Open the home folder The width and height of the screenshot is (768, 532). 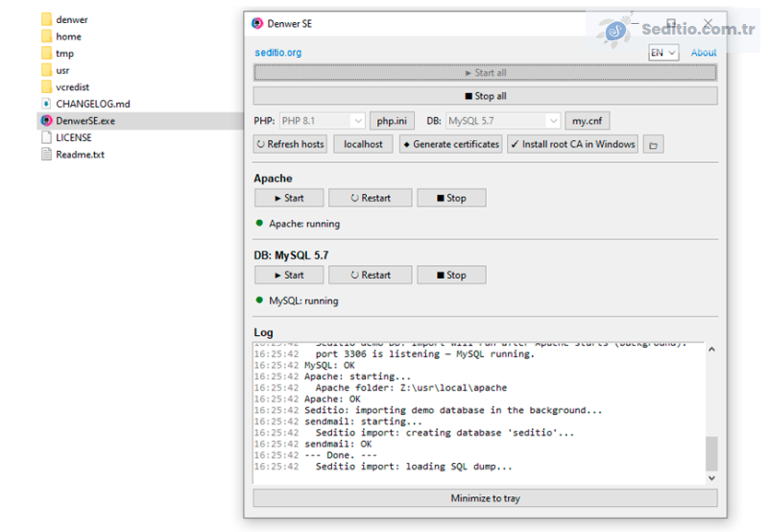pyautogui.click(x=61, y=36)
